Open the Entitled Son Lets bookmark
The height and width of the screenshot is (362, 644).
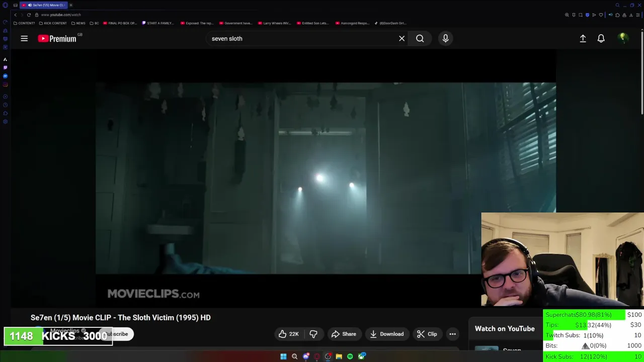[x=312, y=23]
